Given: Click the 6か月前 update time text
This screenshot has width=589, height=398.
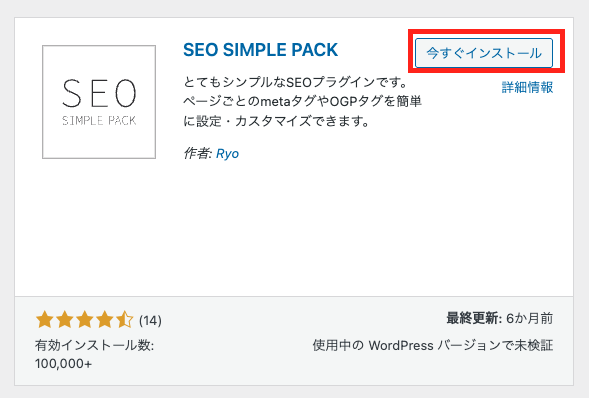Looking at the screenshot, I should click(x=530, y=318).
